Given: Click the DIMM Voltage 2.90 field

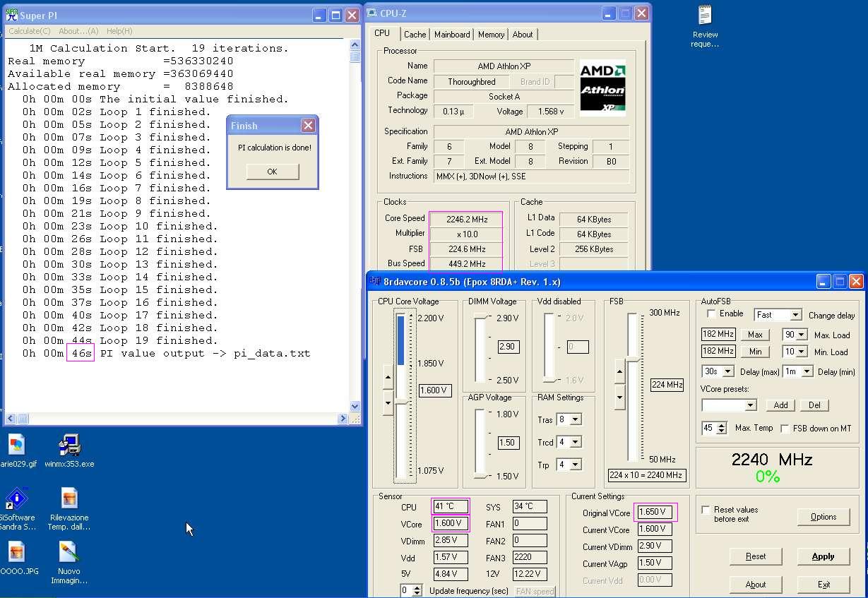Looking at the screenshot, I should [x=507, y=347].
